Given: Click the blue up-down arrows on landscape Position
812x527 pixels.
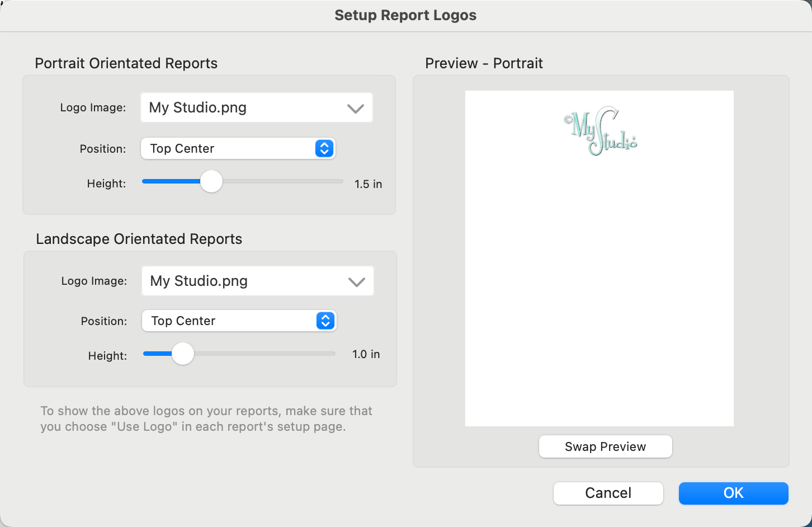Looking at the screenshot, I should click(x=325, y=321).
